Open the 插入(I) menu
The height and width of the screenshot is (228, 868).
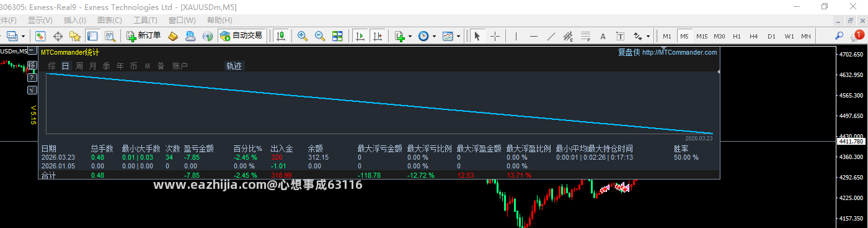tap(75, 21)
